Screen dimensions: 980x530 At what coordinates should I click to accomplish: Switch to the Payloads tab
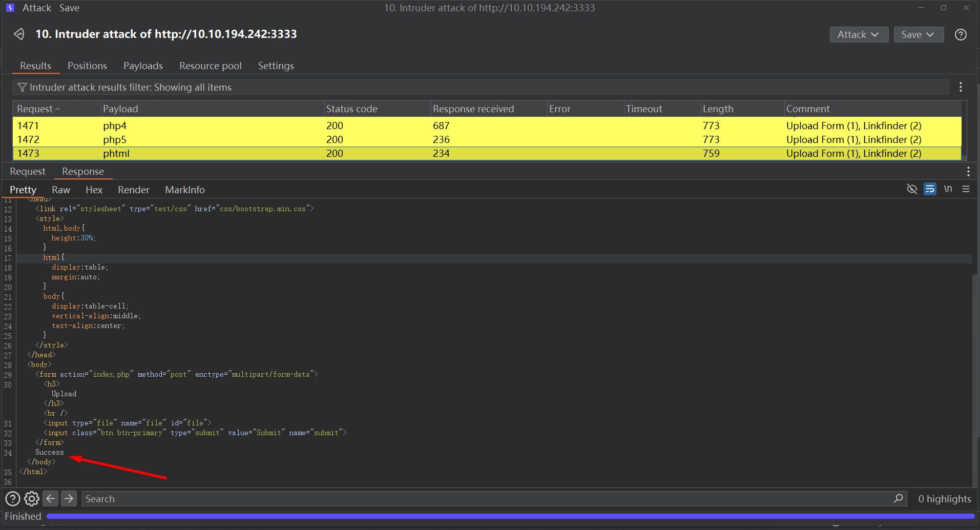click(143, 66)
